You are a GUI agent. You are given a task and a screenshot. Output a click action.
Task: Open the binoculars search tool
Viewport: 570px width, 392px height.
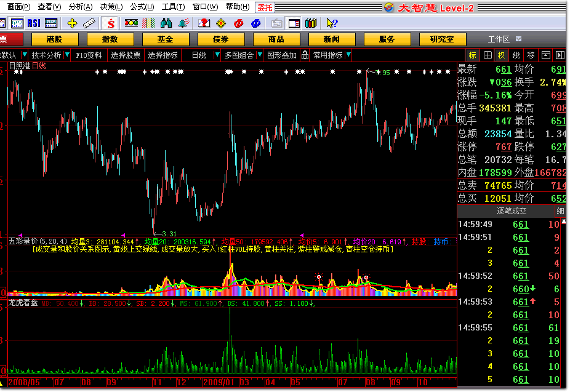click(x=166, y=23)
